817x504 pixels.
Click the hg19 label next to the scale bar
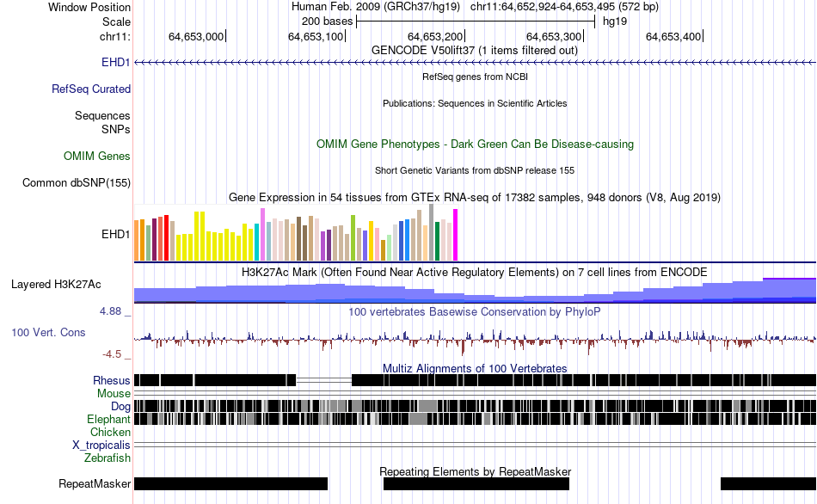[615, 22]
